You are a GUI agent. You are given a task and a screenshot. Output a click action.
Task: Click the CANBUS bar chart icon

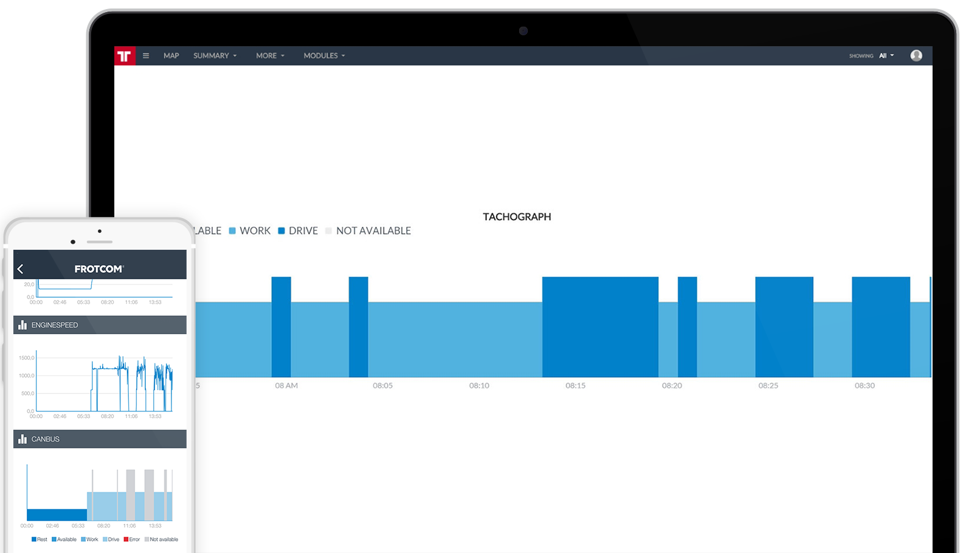pyautogui.click(x=22, y=439)
